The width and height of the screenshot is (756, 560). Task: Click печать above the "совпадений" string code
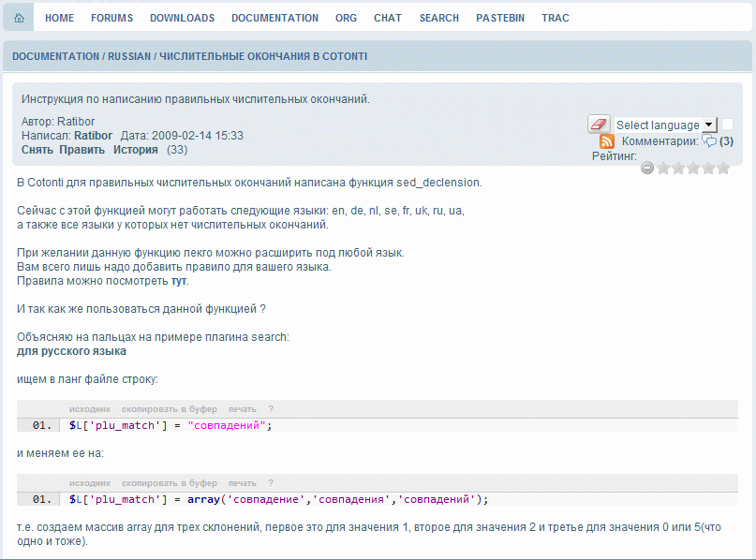coord(242,409)
